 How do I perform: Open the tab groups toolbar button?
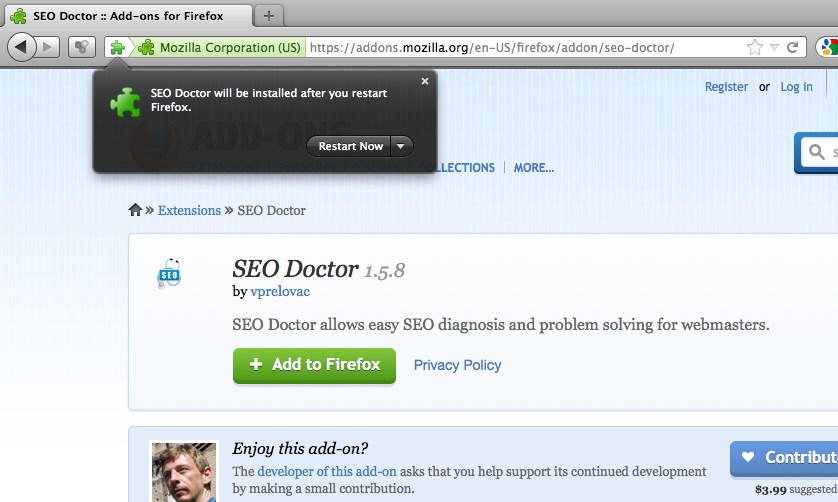pyautogui.click(x=82, y=47)
